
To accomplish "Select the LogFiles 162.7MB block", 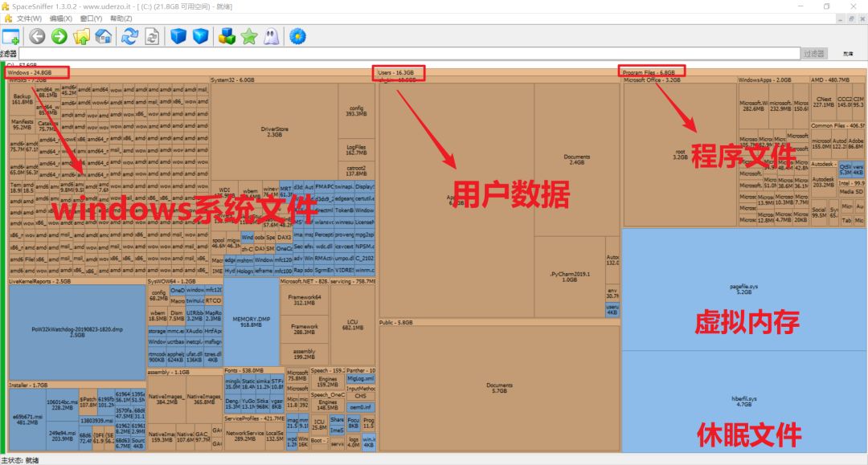I will pyautogui.click(x=356, y=150).
